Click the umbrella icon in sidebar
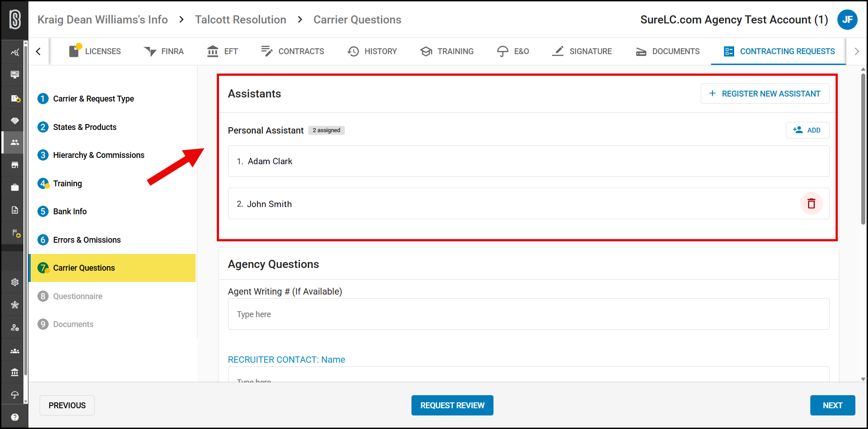The image size is (868, 429). pos(15,395)
